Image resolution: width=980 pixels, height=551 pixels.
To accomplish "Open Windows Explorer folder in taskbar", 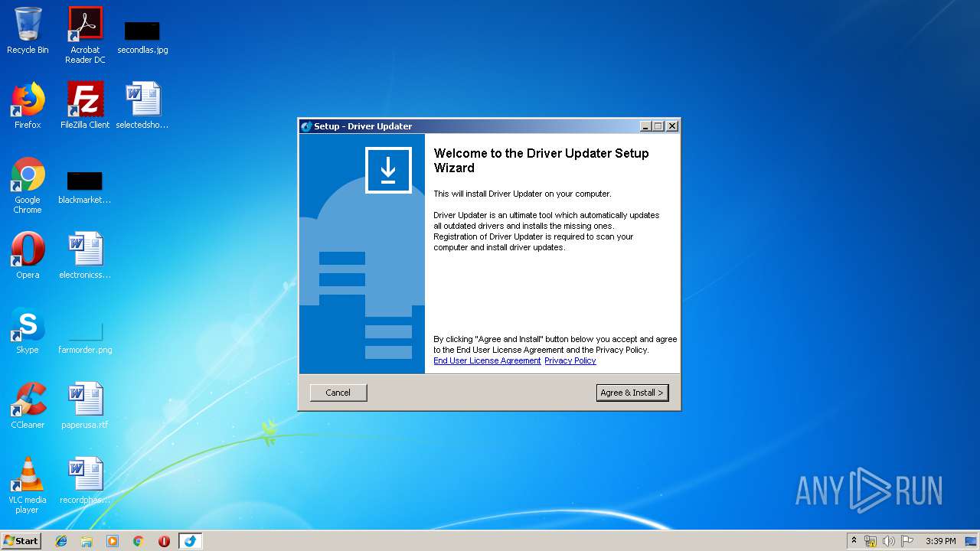I will click(87, 541).
